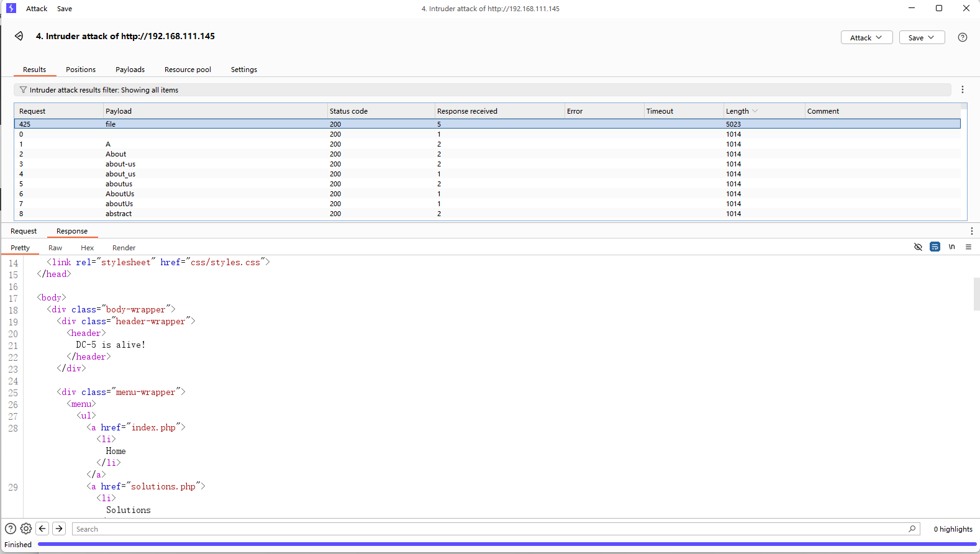Open the Attack menu in title bar
Image resolution: width=980 pixels, height=554 pixels.
(37, 9)
